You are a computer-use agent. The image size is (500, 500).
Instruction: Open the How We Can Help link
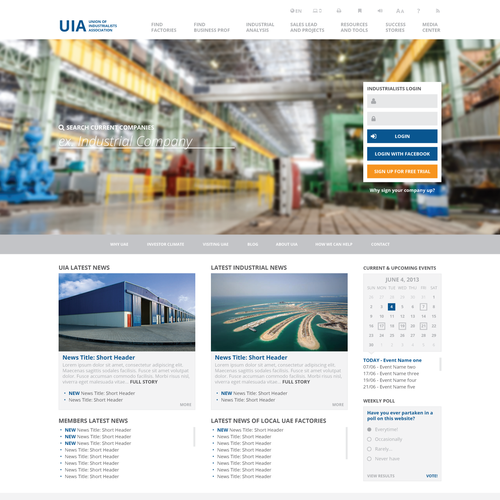point(334,244)
